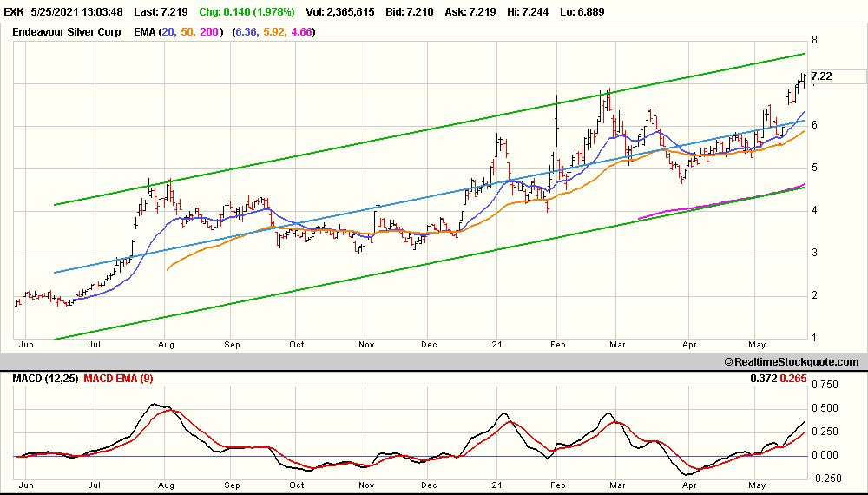This screenshot has height=495, width=868.
Task: Click the timestamp 5/25/2021 13:03:48
Action: click(x=76, y=11)
